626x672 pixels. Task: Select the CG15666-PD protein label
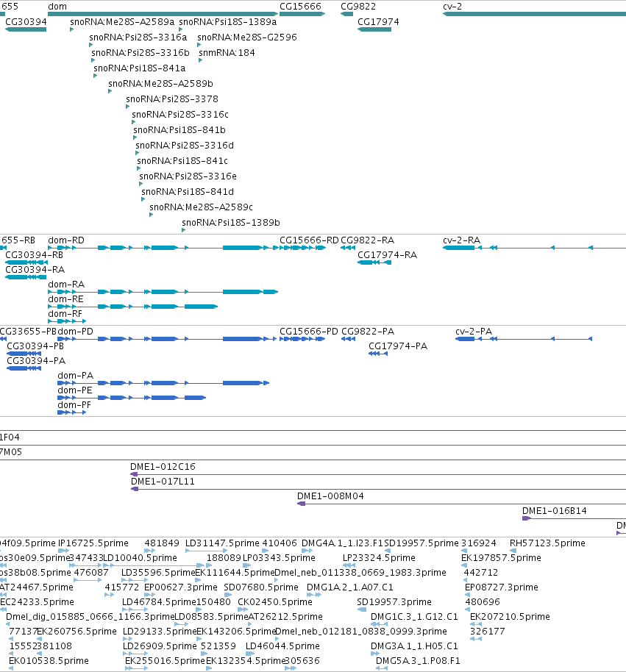click(309, 332)
